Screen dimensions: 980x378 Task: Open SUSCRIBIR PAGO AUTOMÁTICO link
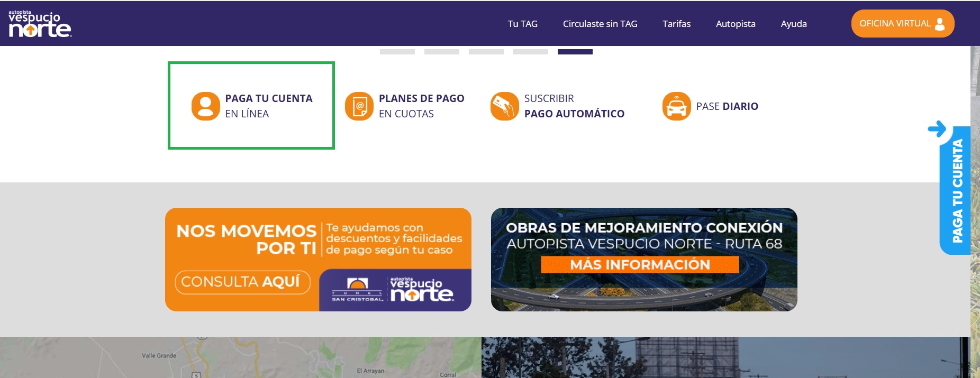click(558, 106)
